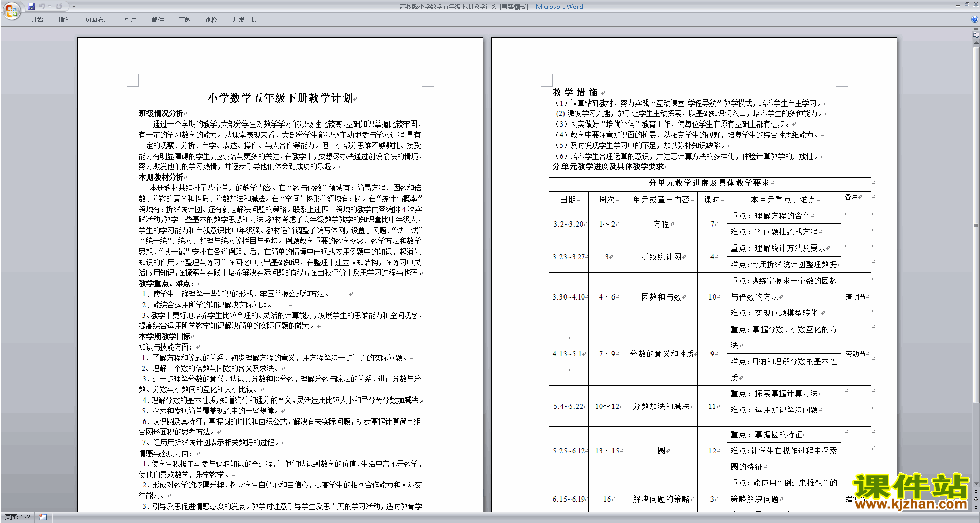This screenshot has height=523, width=980.
Task: Click the cell 重点:理解方程的含义
Action: pyautogui.click(x=783, y=216)
